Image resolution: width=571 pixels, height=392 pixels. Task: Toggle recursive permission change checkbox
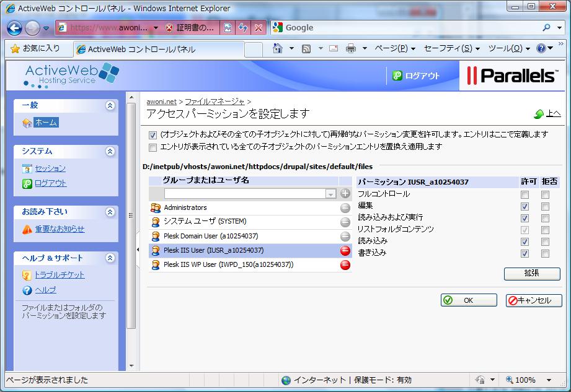pos(153,135)
